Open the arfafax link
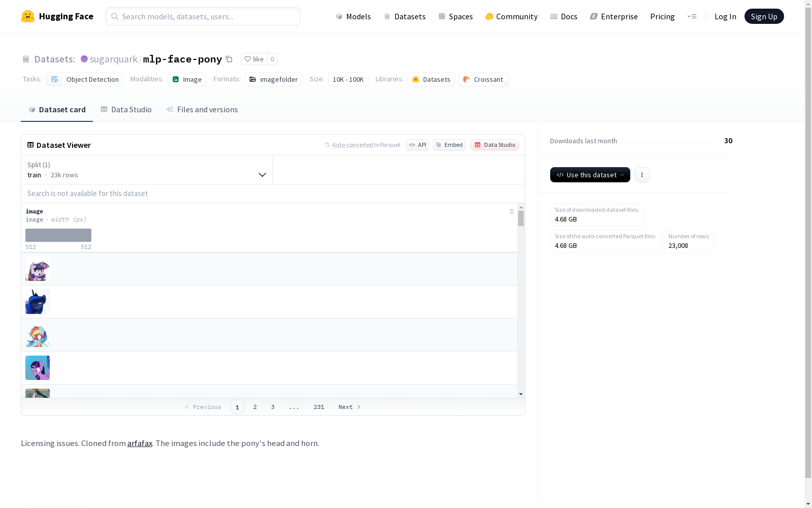Screen dimensions: 812x508 pos(140,443)
